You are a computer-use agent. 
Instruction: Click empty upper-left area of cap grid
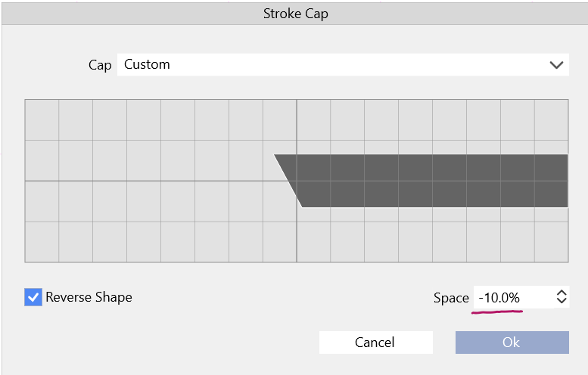pyautogui.click(x=76, y=121)
